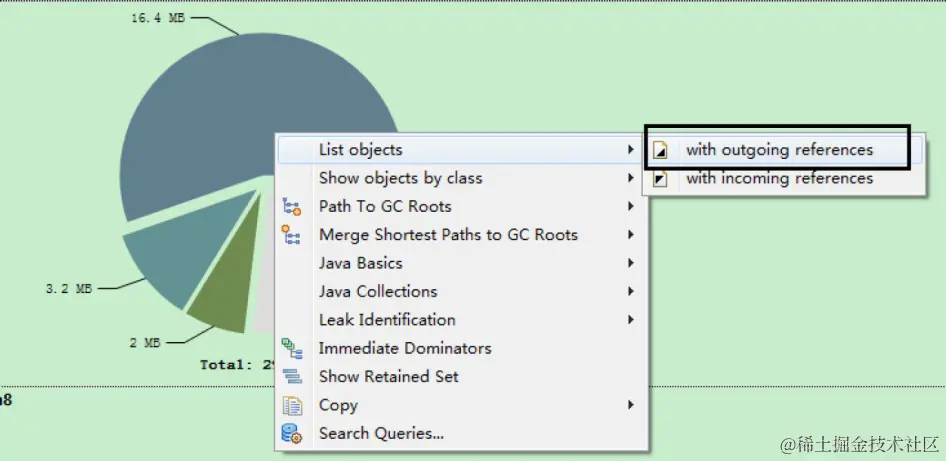Image resolution: width=946 pixels, height=461 pixels.
Task: Click the Immediate Dominators icon
Action: tap(292, 348)
